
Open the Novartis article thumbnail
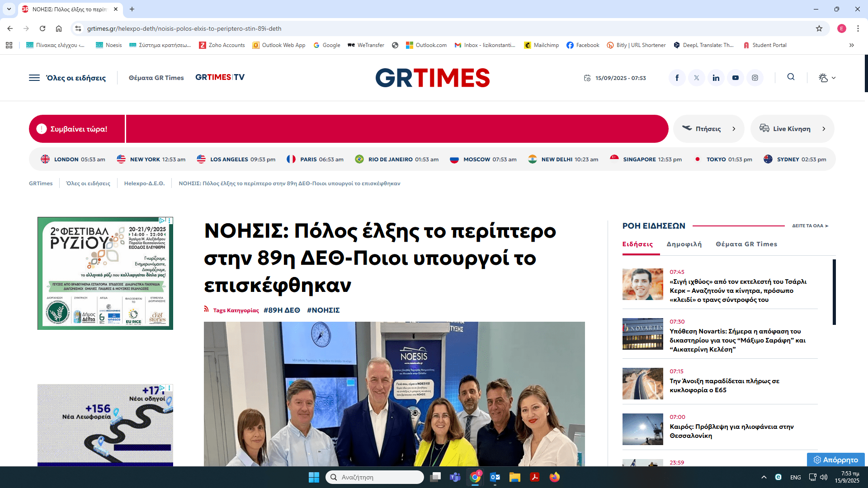coord(642,334)
